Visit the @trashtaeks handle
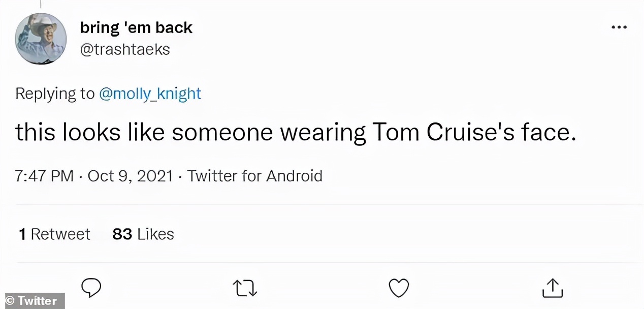This screenshot has height=309, width=644. (125, 49)
